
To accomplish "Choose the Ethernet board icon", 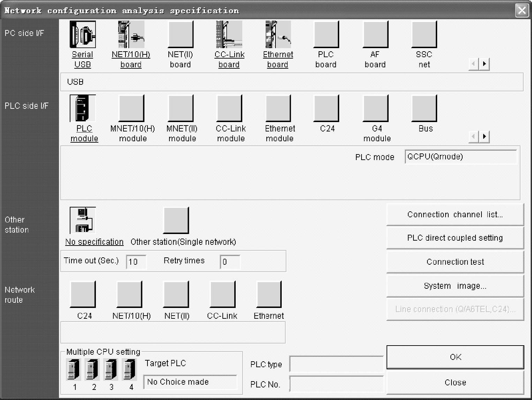I will coord(278,34).
